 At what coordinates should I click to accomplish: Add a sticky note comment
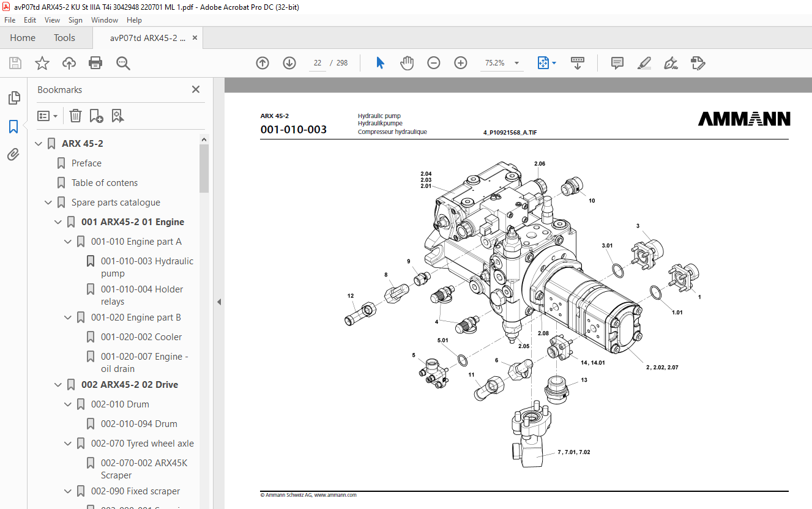[617, 63]
